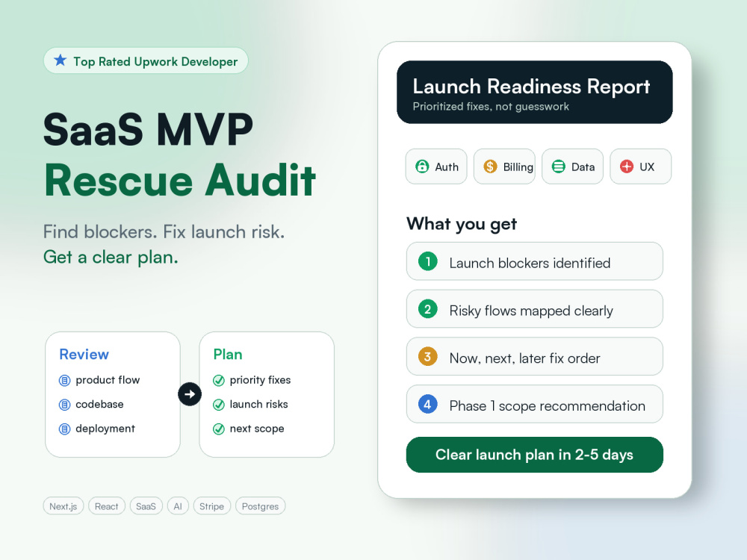
Task: Click the blue list icon next to deployment
Action: (x=64, y=429)
